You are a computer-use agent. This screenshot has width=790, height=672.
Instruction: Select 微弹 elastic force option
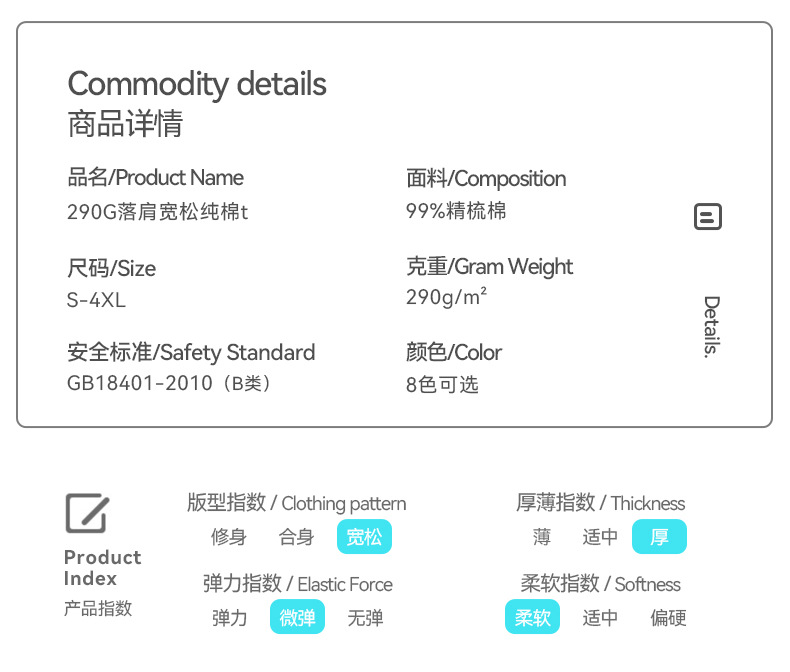click(x=297, y=618)
